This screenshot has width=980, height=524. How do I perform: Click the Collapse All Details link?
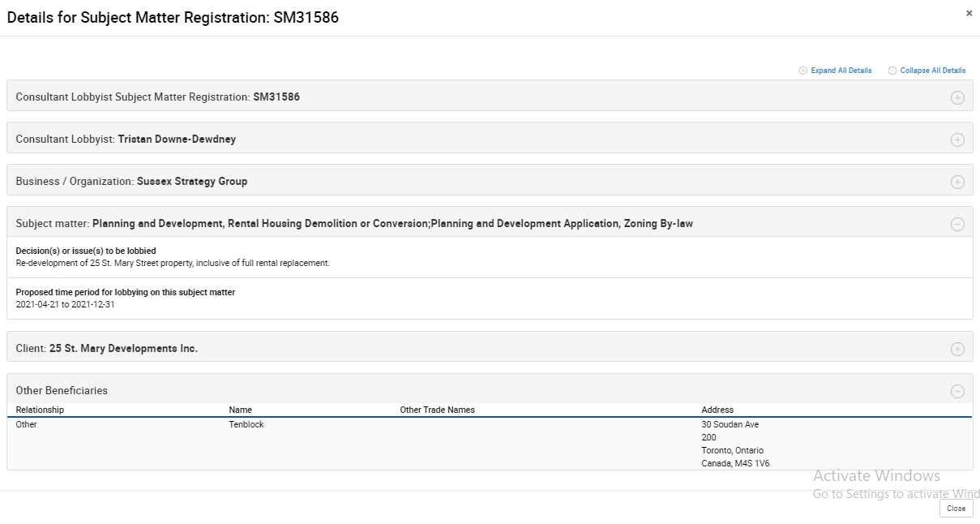pos(932,71)
